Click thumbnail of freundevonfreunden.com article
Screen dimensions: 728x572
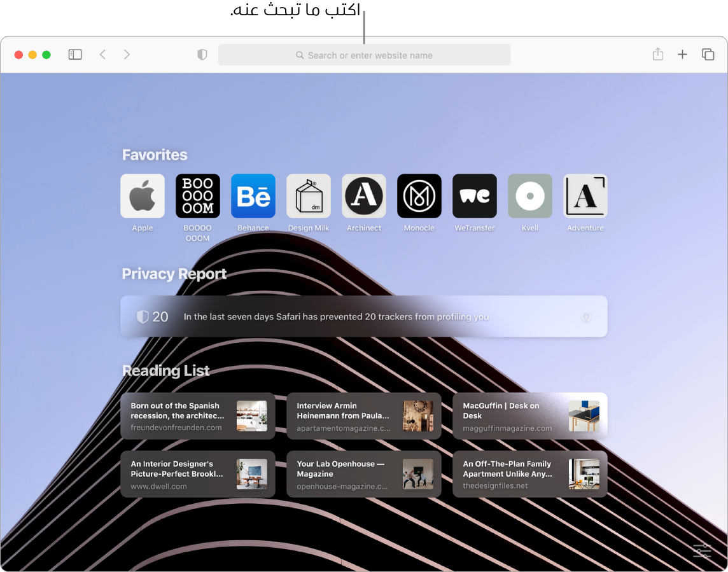click(251, 416)
